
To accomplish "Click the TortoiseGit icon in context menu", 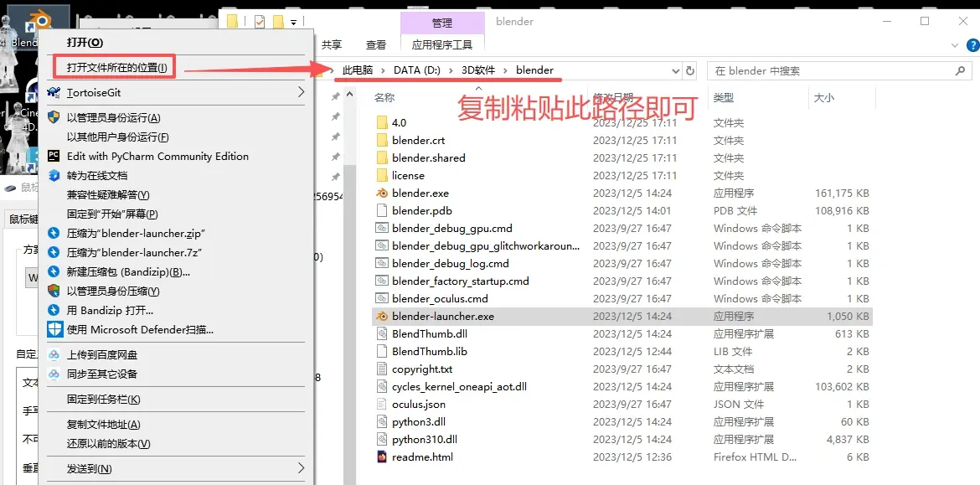I will point(54,92).
